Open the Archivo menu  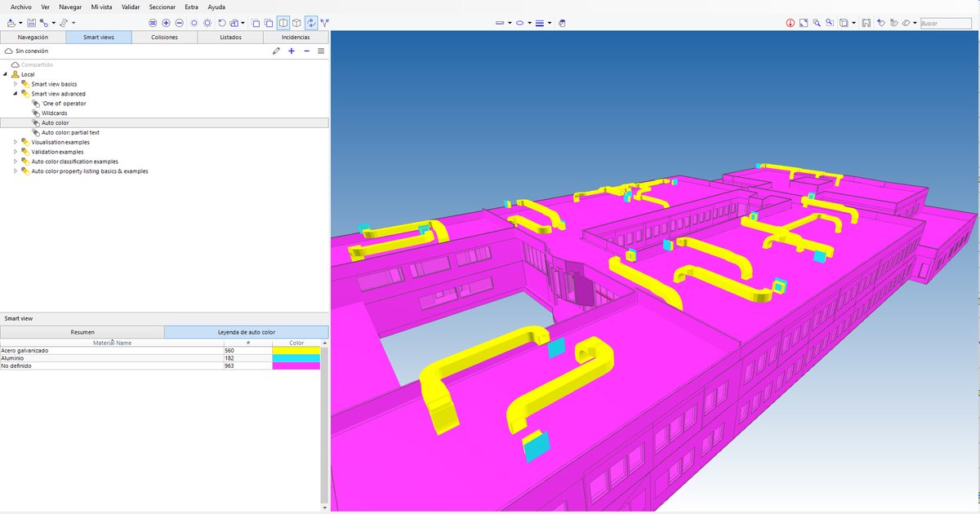[21, 7]
